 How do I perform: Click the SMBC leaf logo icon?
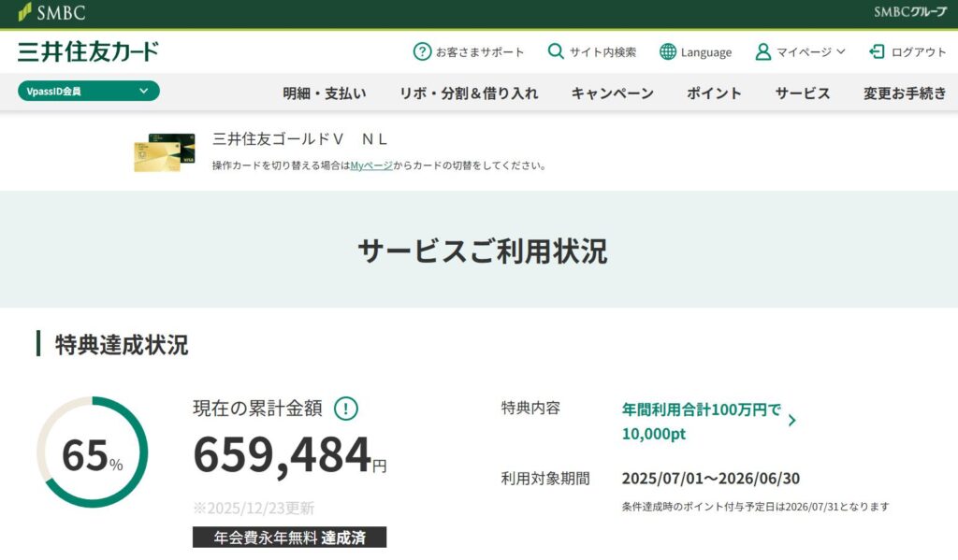point(24,12)
